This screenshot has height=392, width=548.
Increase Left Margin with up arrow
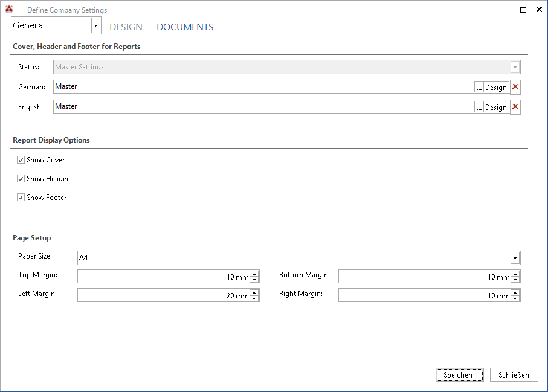254,292
